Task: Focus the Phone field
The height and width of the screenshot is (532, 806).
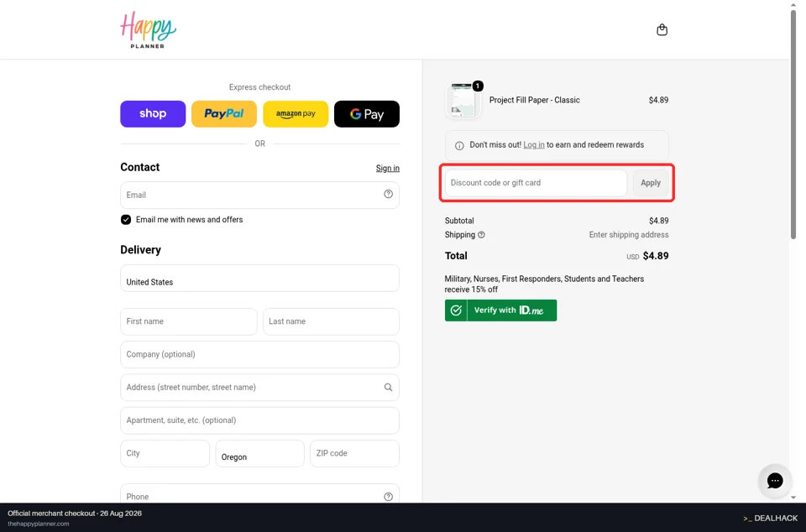Action: (259, 493)
